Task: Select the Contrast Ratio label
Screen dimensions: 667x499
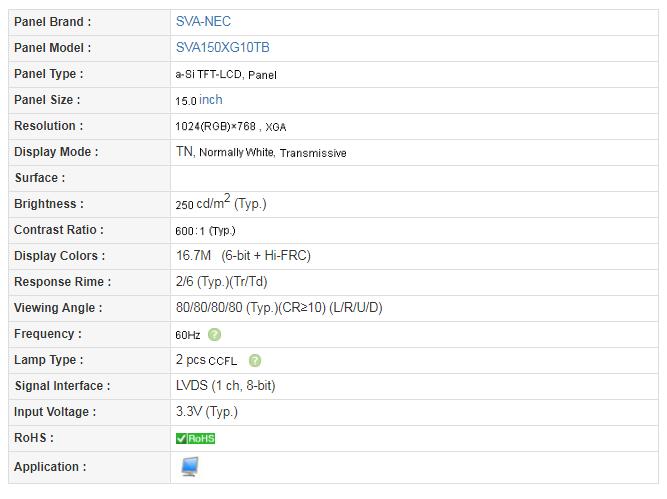Action: (59, 230)
